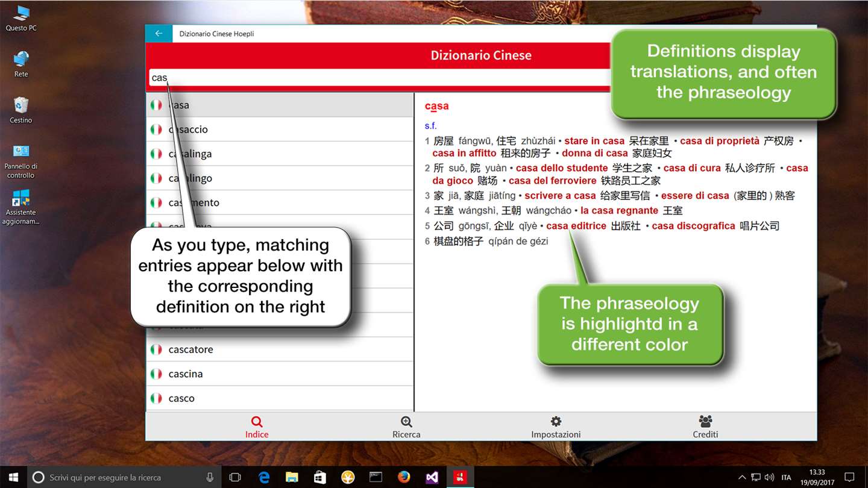Open Visual Studio from the taskbar
The image size is (868, 488).
click(x=432, y=477)
